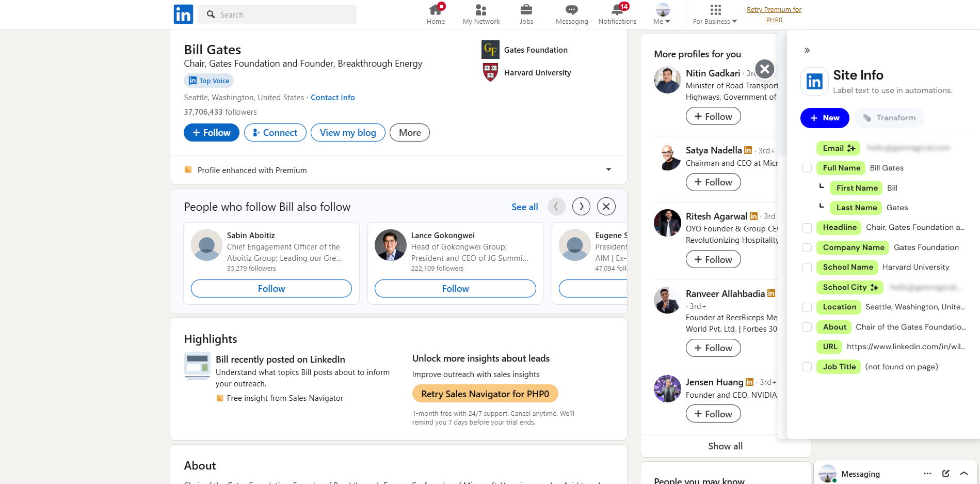Expand the For Business menu
The width and height of the screenshot is (980, 484).
715,14
